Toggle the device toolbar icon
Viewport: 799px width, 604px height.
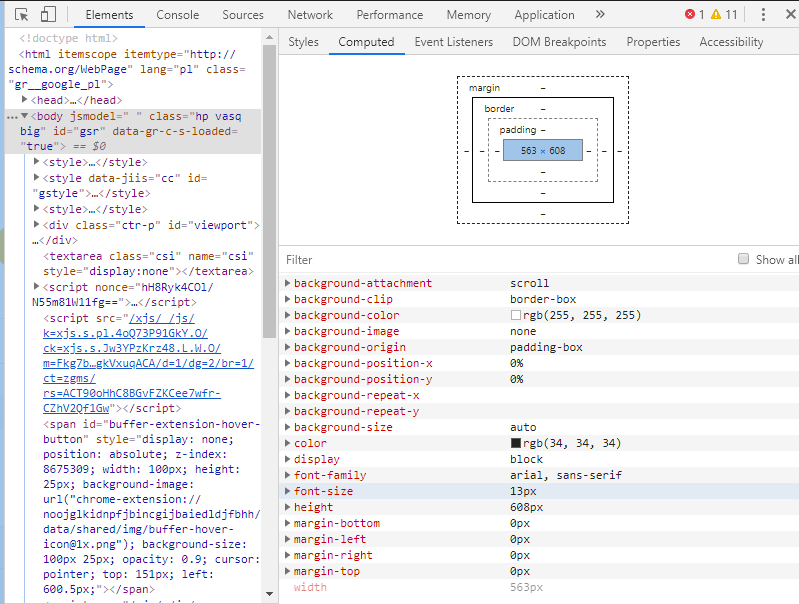tap(48, 14)
